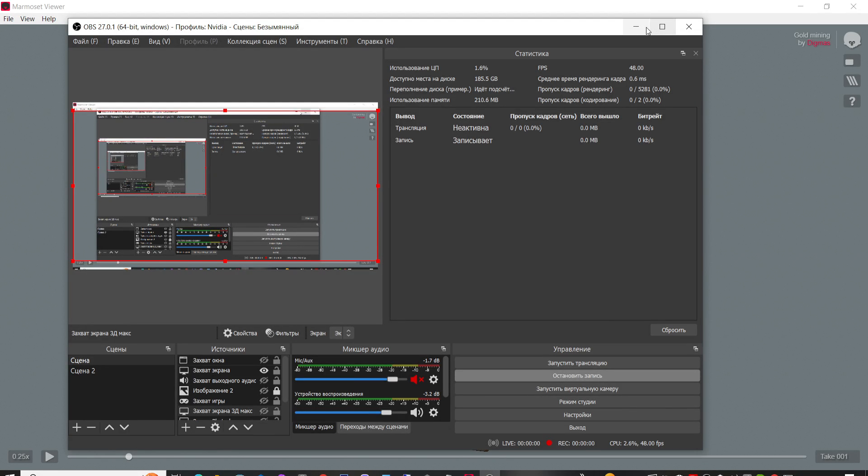Remove selected scene with minus icon
Screen dimensions: 868x476
(91, 427)
